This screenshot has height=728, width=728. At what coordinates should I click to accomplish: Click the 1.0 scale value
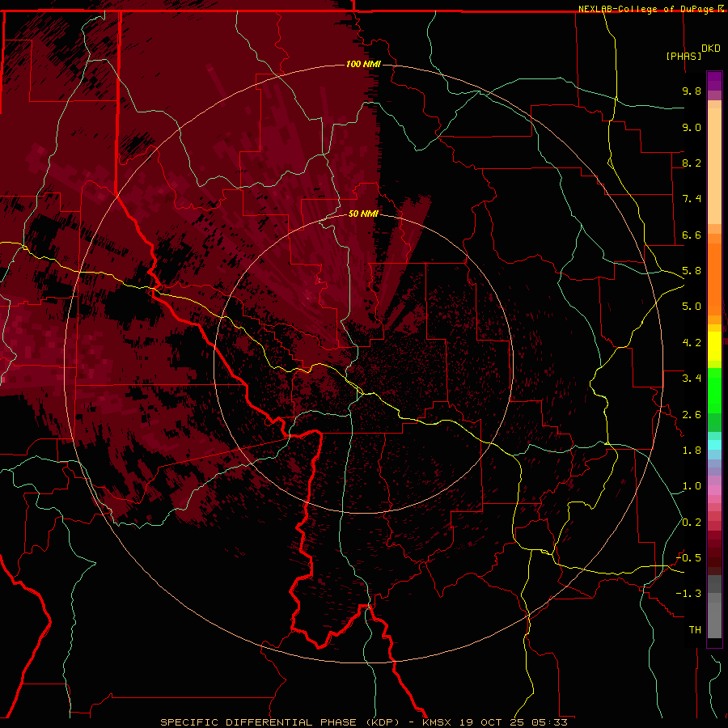tap(692, 486)
